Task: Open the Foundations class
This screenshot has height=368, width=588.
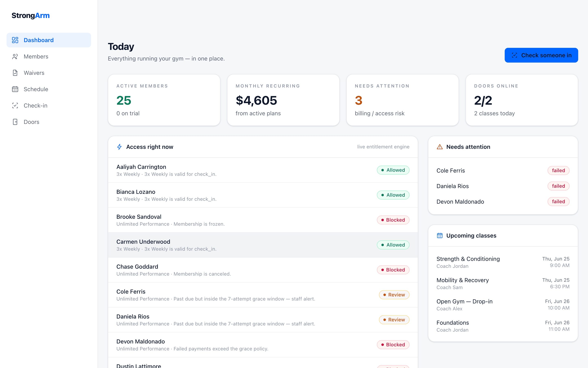Action: click(503, 326)
